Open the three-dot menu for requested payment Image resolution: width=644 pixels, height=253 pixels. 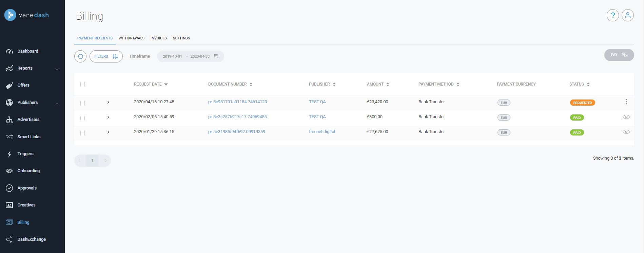(x=626, y=102)
